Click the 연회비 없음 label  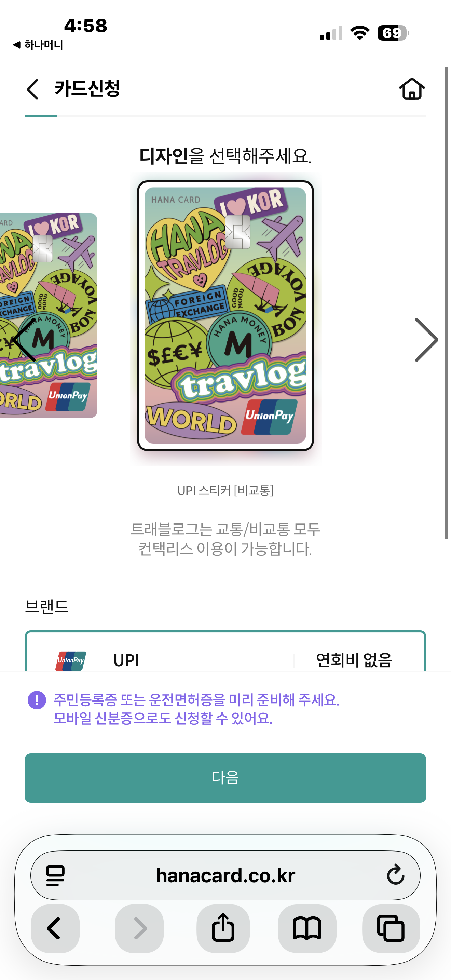[354, 660]
